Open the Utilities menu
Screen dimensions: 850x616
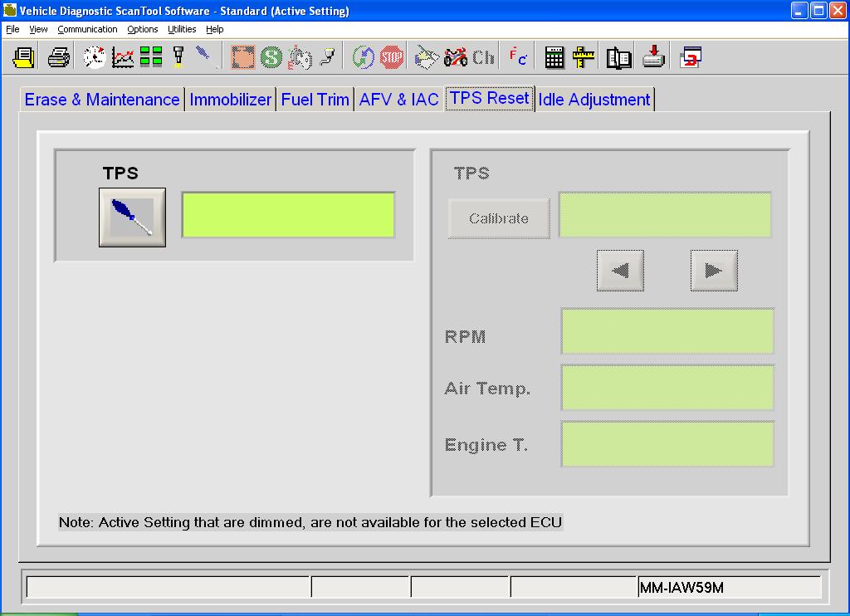pos(182,29)
